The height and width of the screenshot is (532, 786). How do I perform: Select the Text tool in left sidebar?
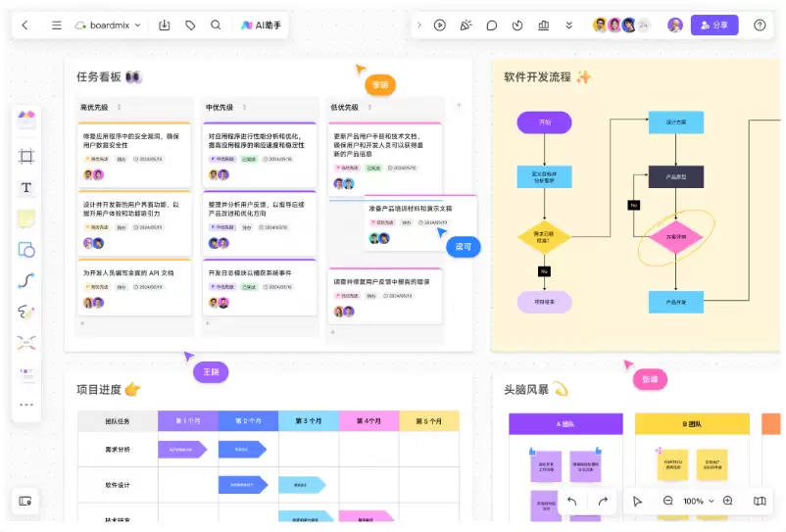point(26,188)
